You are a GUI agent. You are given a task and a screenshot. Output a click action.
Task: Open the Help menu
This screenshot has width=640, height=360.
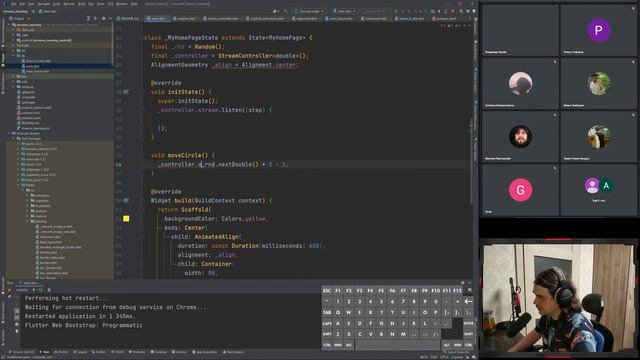[134, 4]
